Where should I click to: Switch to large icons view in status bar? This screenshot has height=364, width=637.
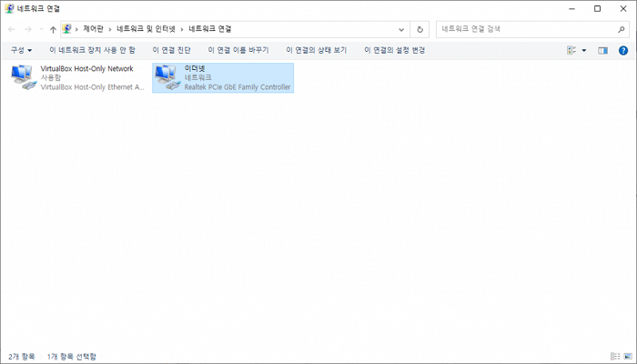(x=627, y=356)
